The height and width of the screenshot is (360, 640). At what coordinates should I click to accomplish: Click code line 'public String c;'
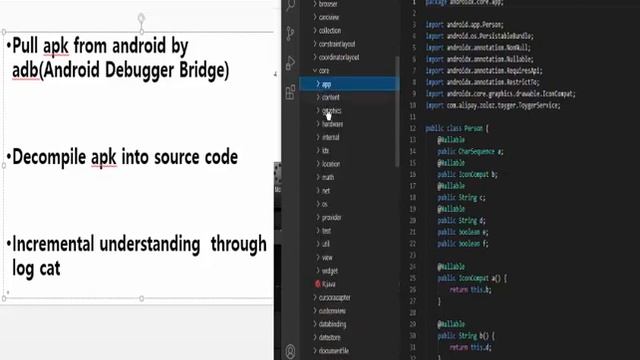[461, 198]
